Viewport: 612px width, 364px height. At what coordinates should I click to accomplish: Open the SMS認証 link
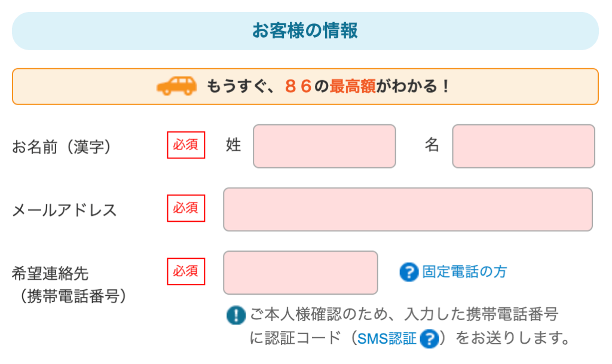(x=387, y=339)
